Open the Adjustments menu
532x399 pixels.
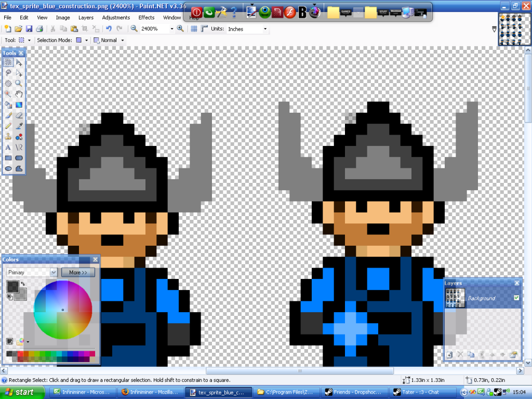(116, 17)
